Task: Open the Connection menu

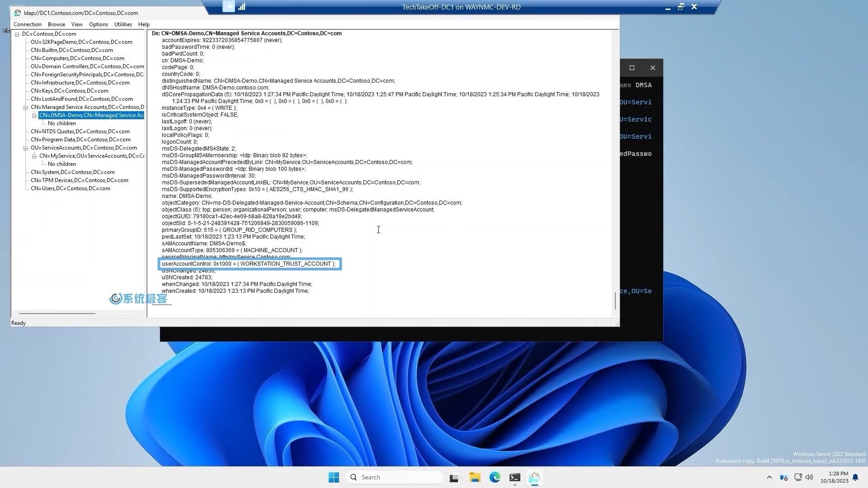Action: 27,24
